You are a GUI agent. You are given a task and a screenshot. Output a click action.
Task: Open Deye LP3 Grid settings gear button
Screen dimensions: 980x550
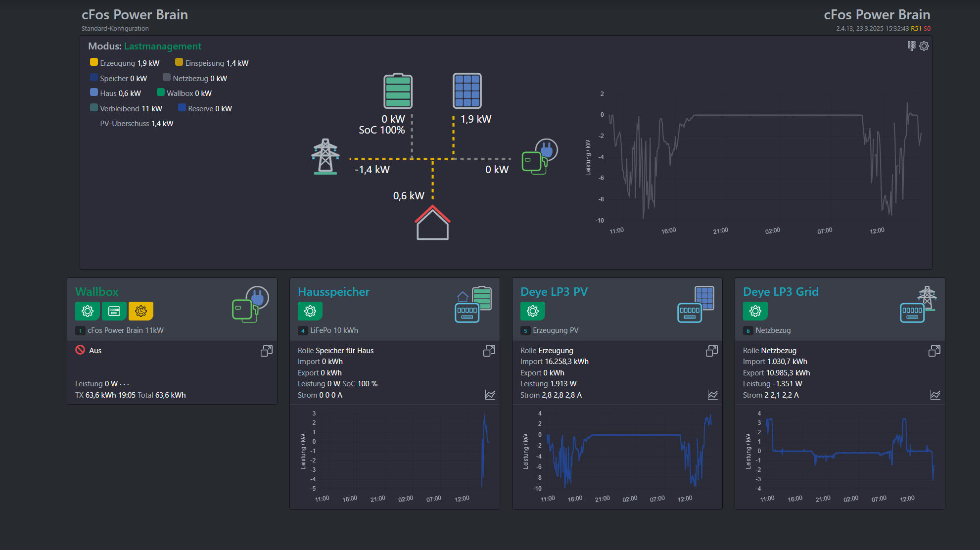point(755,311)
